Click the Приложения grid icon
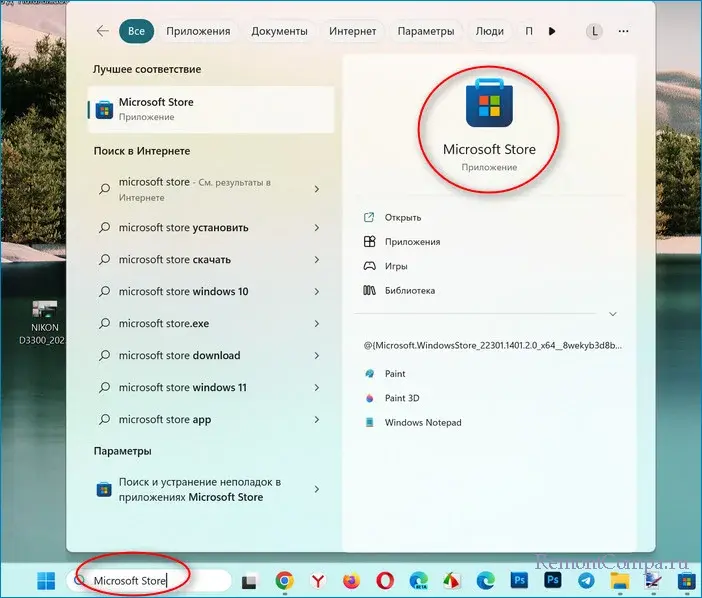 (369, 242)
